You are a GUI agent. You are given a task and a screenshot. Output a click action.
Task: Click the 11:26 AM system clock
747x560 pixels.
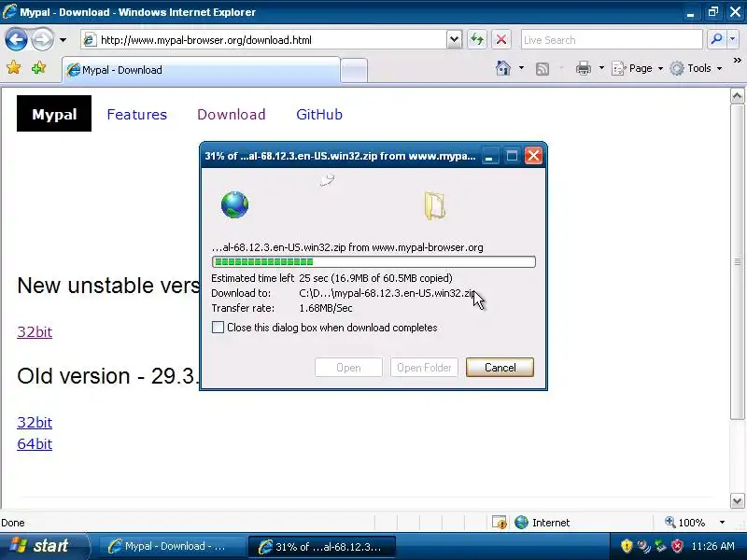(x=712, y=546)
